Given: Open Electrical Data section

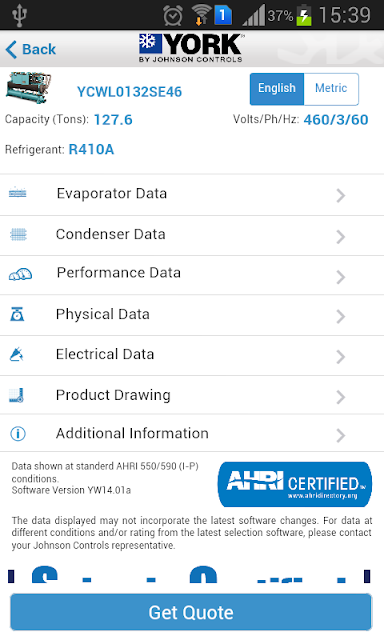Looking at the screenshot, I should pos(192,356).
